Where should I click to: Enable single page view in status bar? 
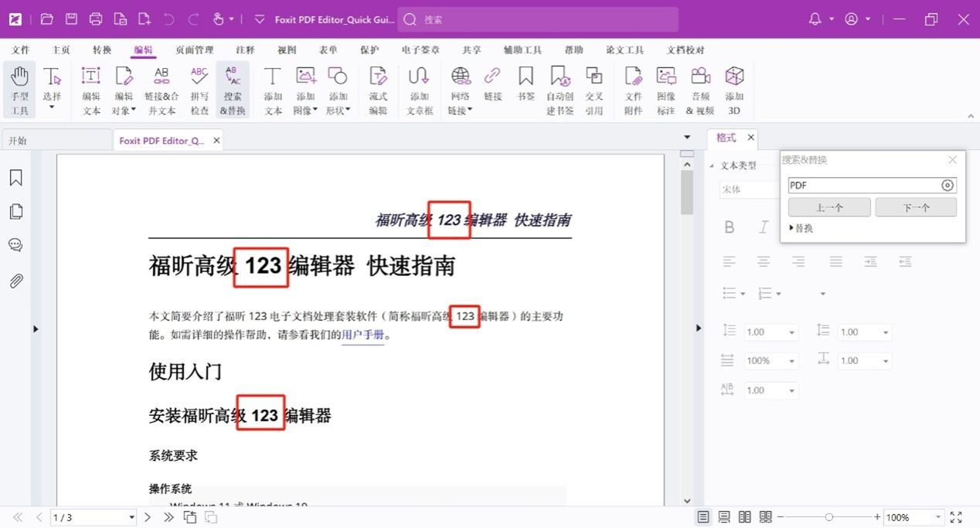[x=703, y=517]
